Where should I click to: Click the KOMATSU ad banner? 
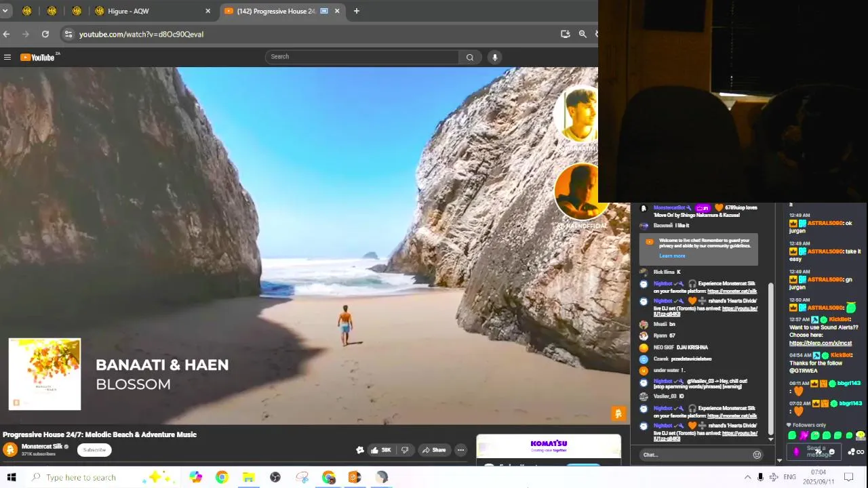tap(549, 446)
